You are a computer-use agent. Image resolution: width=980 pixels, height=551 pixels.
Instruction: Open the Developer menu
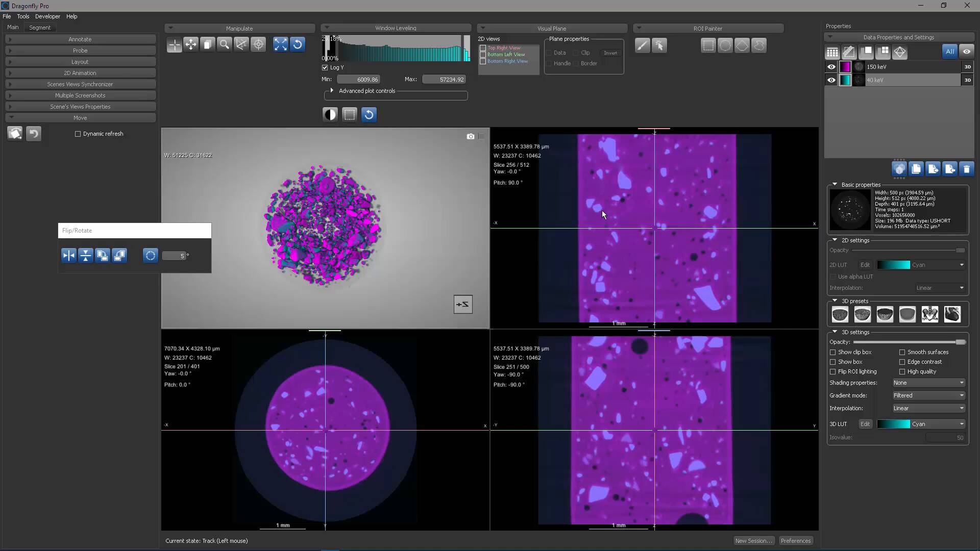[x=47, y=16]
